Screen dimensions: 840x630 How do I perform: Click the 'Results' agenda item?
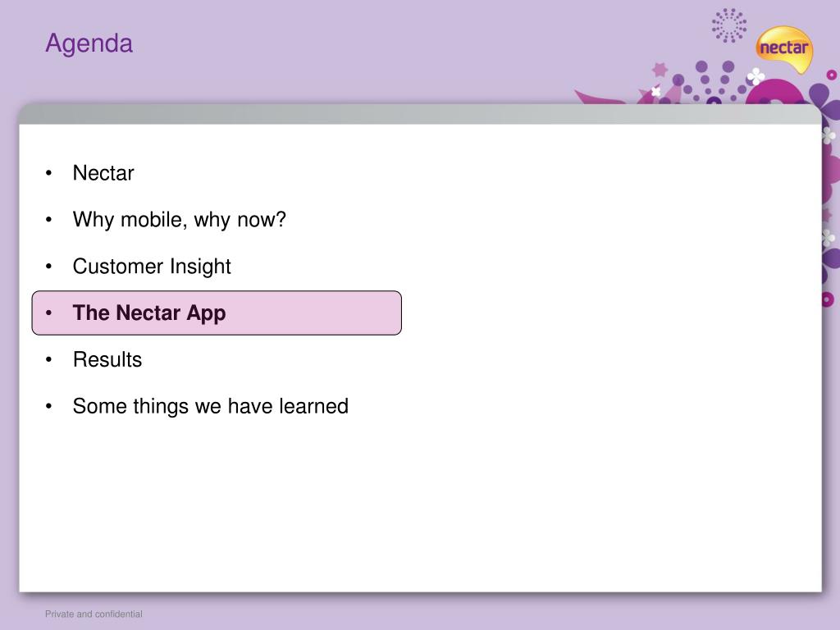coord(107,359)
